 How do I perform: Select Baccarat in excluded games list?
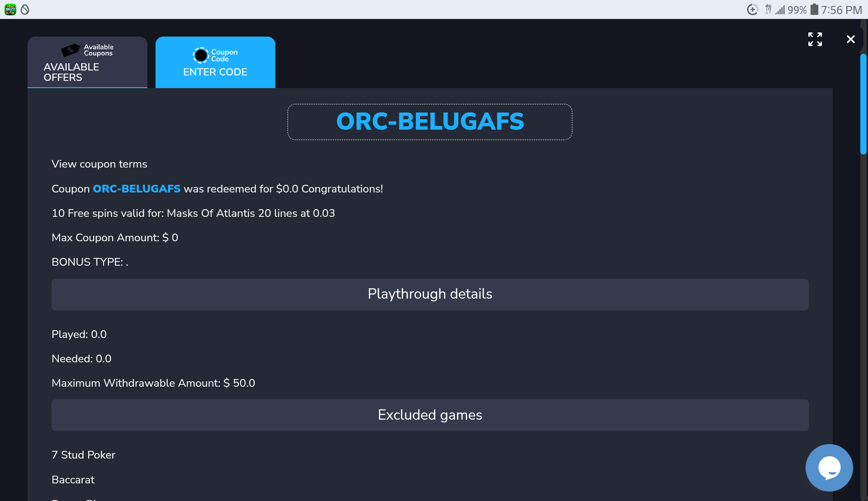73,480
